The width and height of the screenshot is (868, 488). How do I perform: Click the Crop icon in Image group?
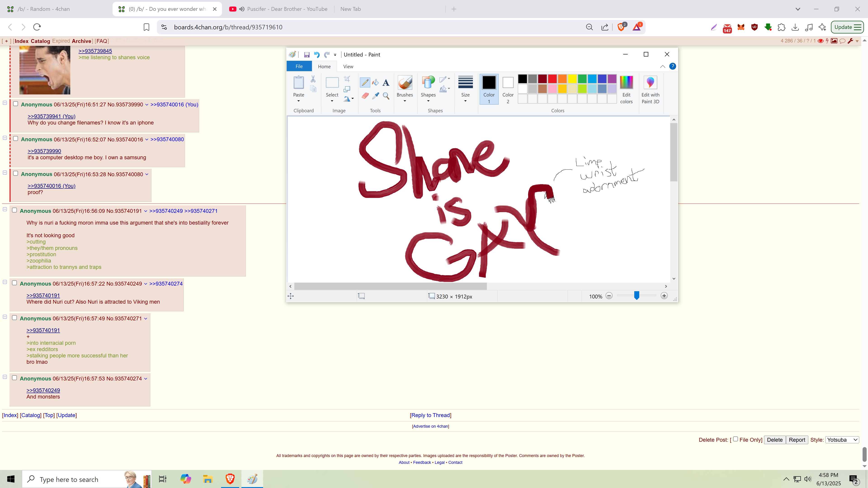click(x=347, y=79)
